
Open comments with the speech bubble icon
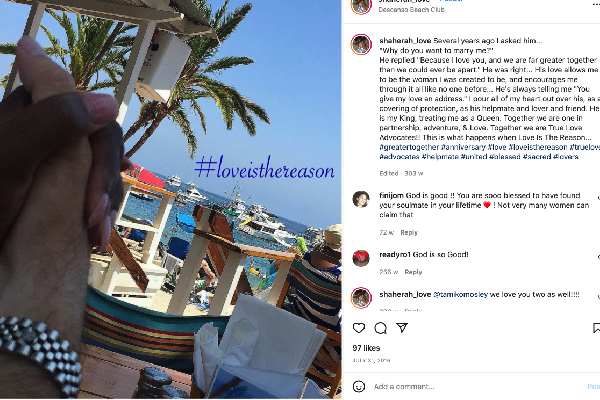click(x=380, y=328)
